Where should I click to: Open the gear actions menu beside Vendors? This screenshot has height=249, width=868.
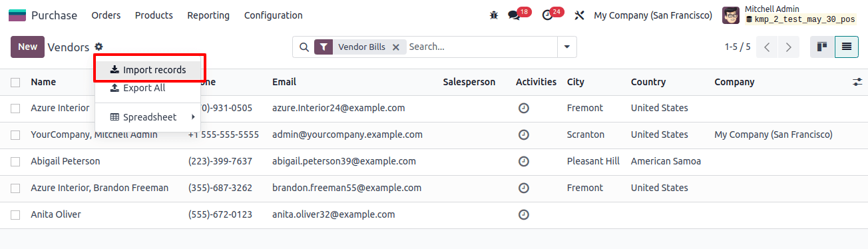[99, 47]
